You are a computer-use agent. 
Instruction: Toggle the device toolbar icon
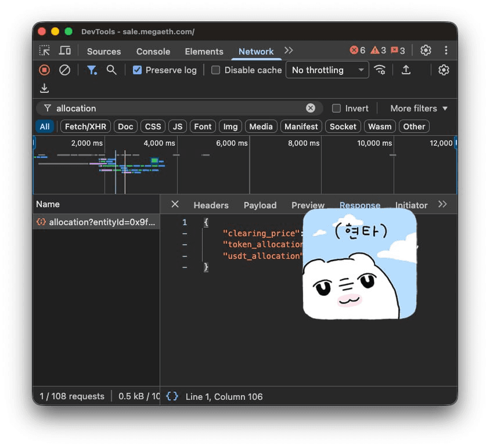tap(65, 50)
